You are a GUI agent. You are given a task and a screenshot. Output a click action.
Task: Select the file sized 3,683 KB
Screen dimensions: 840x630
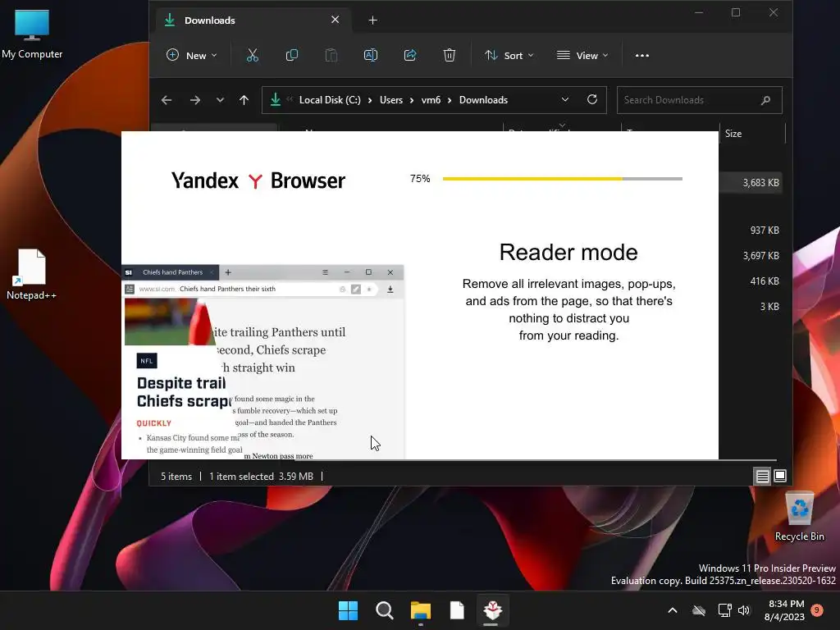coord(760,183)
